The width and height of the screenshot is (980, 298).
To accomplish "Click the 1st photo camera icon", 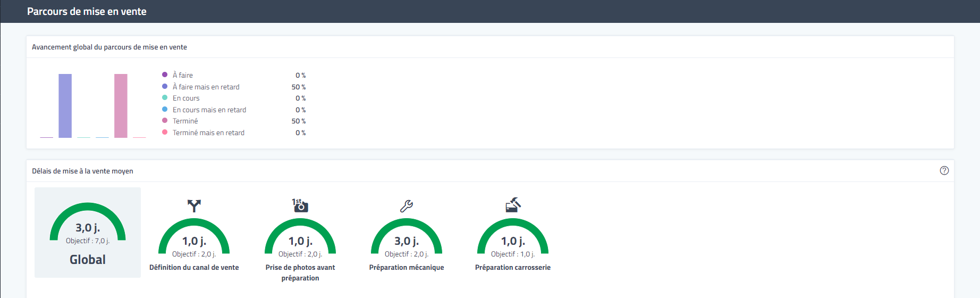I will tap(300, 205).
